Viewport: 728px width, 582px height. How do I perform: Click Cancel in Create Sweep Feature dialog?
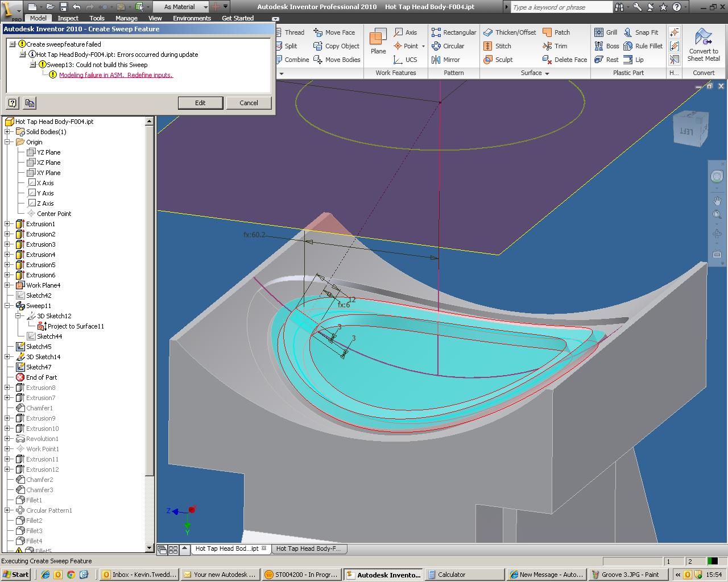tap(249, 103)
